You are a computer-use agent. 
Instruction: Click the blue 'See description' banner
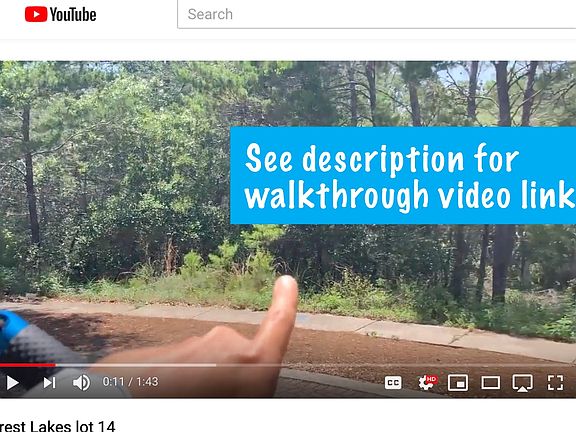coord(403,175)
